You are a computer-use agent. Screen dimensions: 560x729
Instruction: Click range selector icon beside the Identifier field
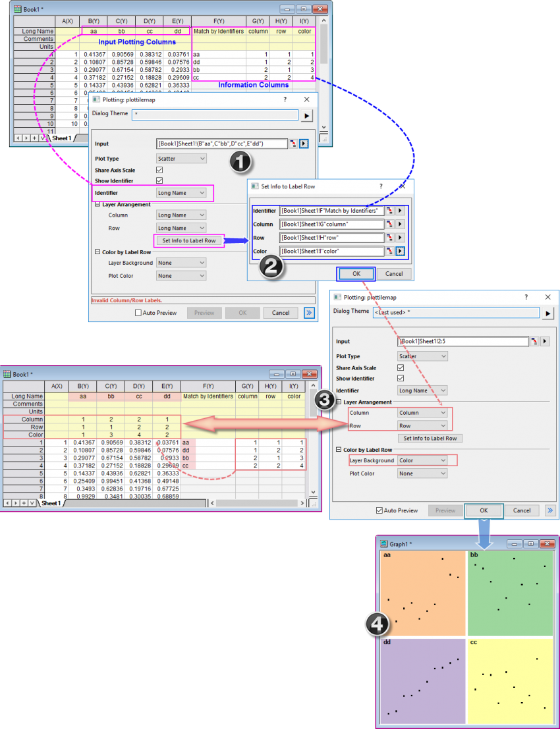(x=390, y=211)
